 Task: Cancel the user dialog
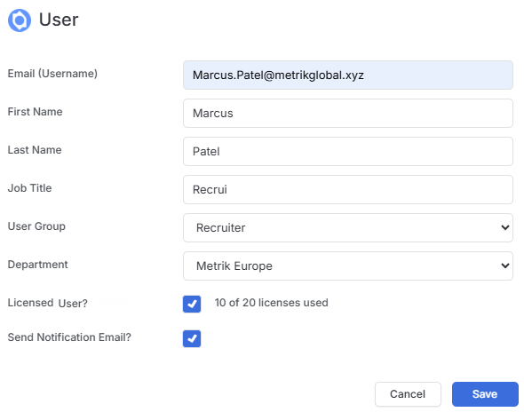pyautogui.click(x=408, y=394)
